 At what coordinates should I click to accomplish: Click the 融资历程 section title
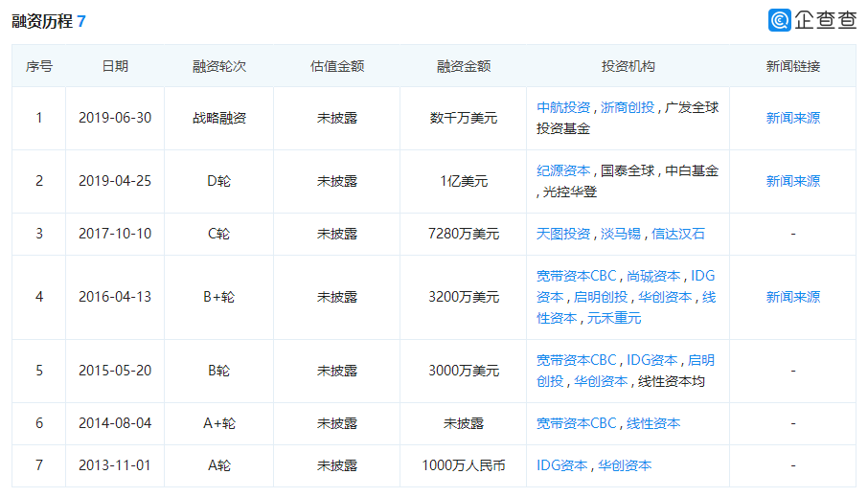click(x=42, y=21)
